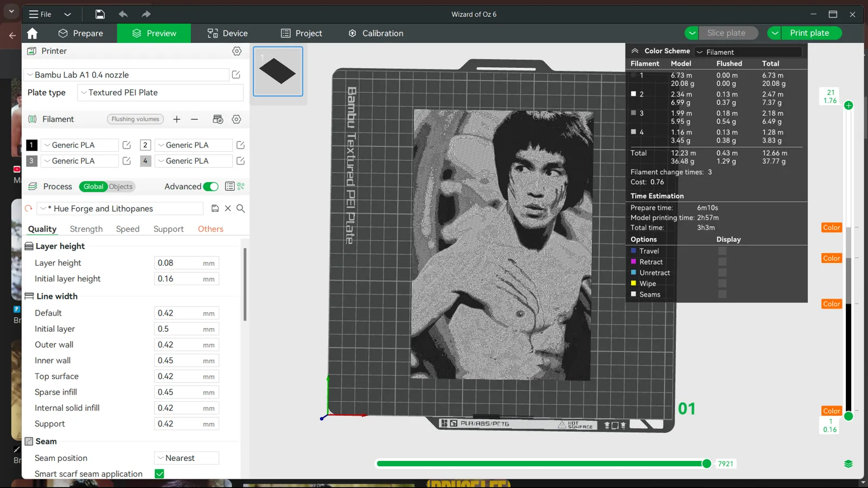The height and width of the screenshot is (488, 868).
Task: Switch to the Prepare tab
Action: pyautogui.click(x=81, y=34)
